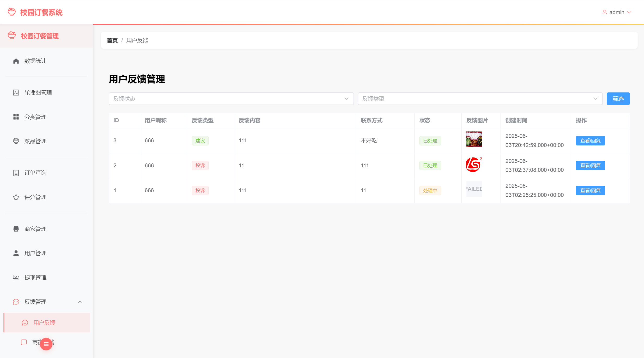The height and width of the screenshot is (358, 644).
Task: Go to 首页 via breadcrumb
Action: [112, 40]
